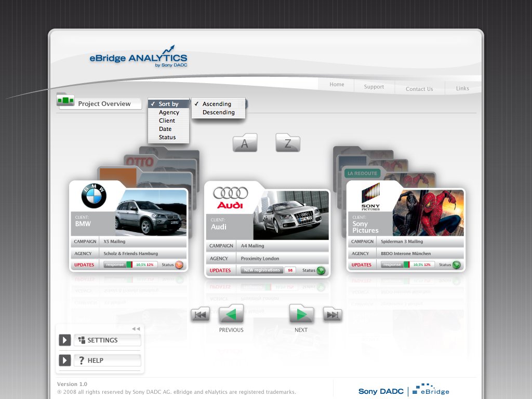
Task: Click the UPDATES label on Sony Pictures card
Action: [362, 264]
